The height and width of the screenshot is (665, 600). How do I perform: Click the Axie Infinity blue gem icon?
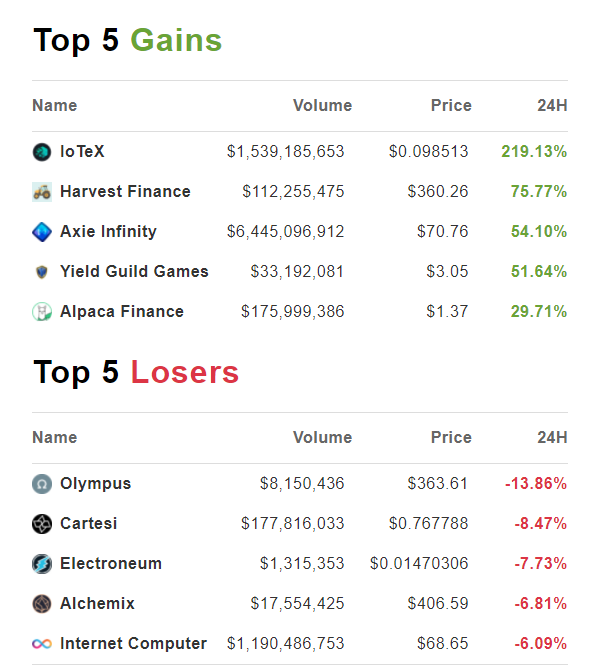(x=41, y=232)
